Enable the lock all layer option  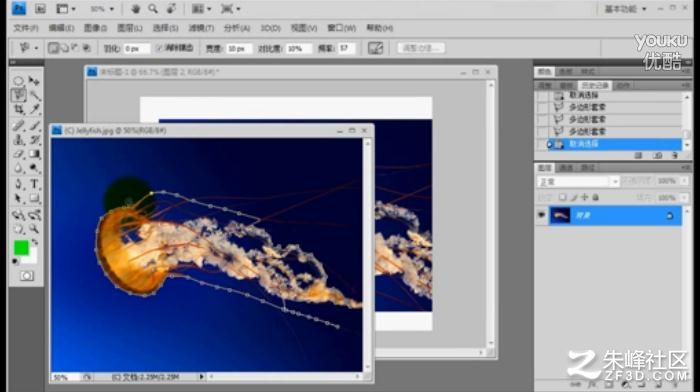[x=596, y=197]
